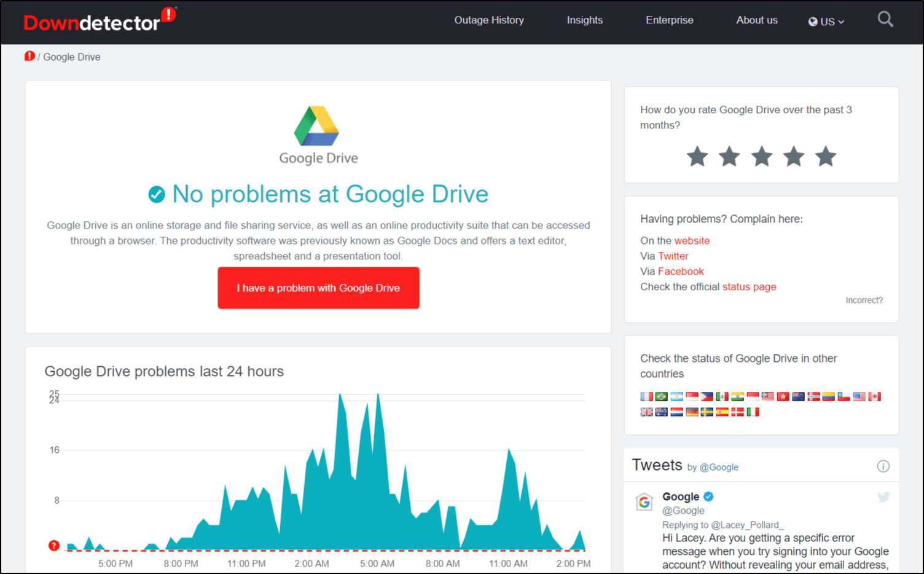
Task: Click 'Google Drive problems last 24 hours' title
Action: coord(164,371)
